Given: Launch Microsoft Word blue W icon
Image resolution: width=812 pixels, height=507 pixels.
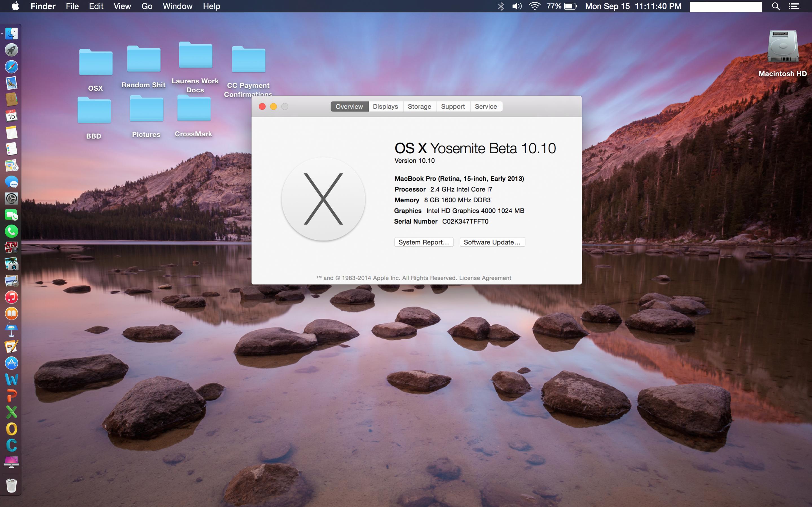Looking at the screenshot, I should [11, 380].
